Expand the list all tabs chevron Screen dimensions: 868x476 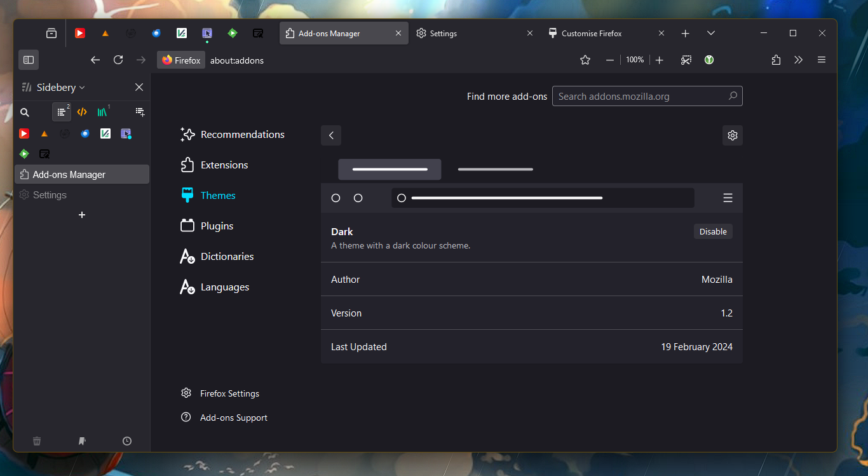[711, 33]
